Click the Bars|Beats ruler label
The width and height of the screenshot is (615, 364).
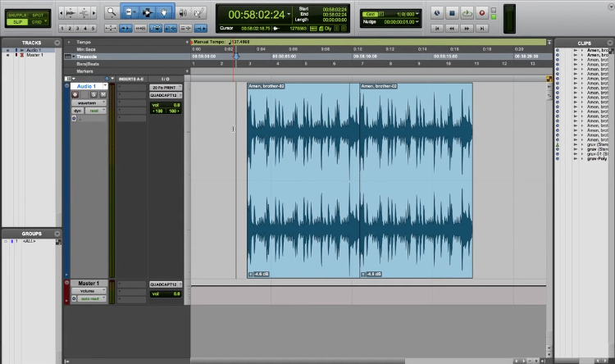pyautogui.click(x=88, y=64)
